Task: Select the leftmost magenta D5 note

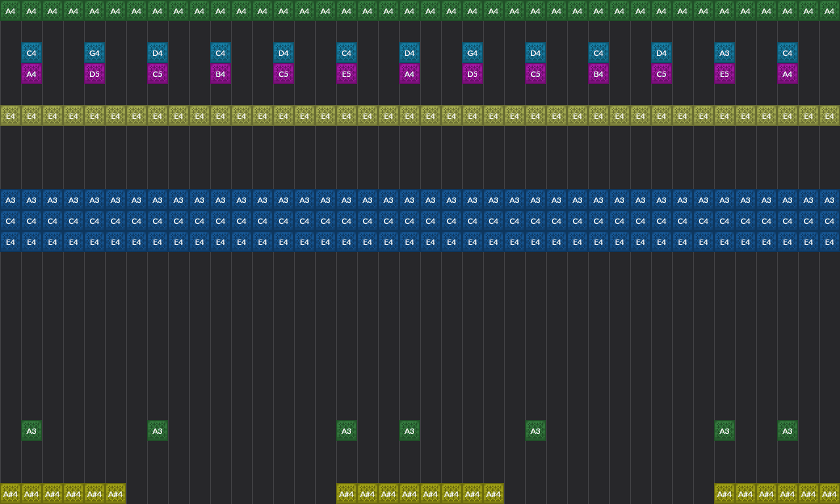Action: pyautogui.click(x=94, y=74)
